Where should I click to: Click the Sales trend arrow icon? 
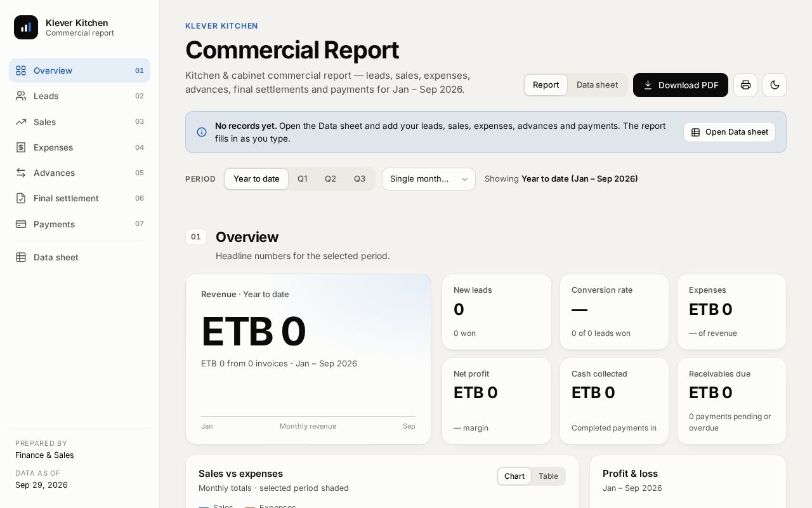click(21, 122)
